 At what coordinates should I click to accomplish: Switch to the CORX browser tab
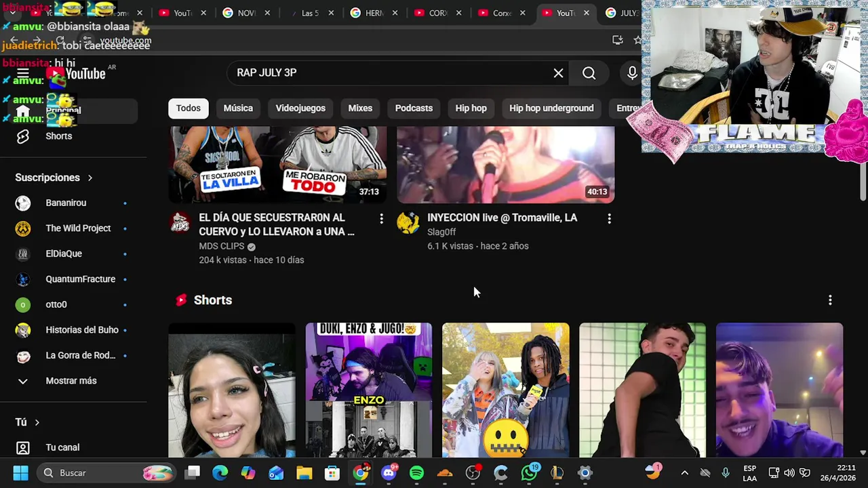point(437,13)
